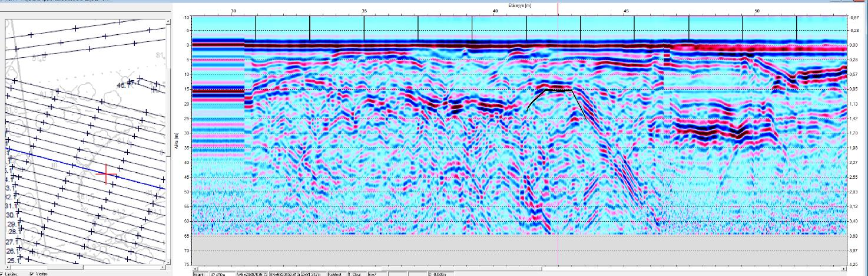Click the map panel's scroll-up arrow
868x276 pixels.
(x=168, y=22)
